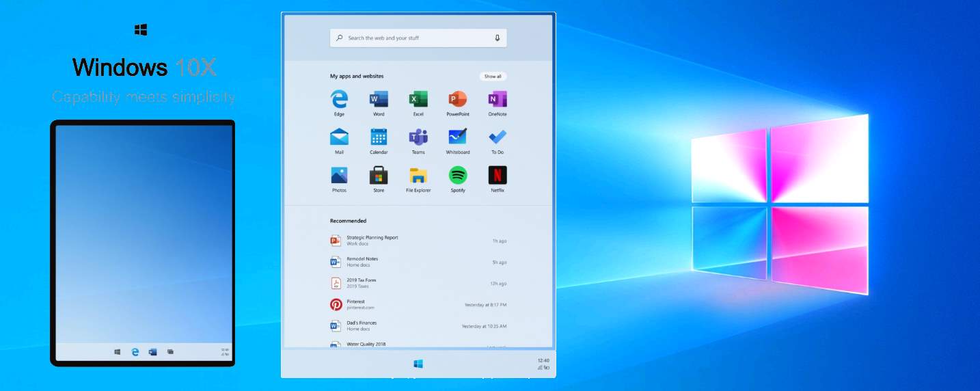The width and height of the screenshot is (980, 391).
Task: Click the 12:40 clock on the taskbar
Action: pos(543,360)
